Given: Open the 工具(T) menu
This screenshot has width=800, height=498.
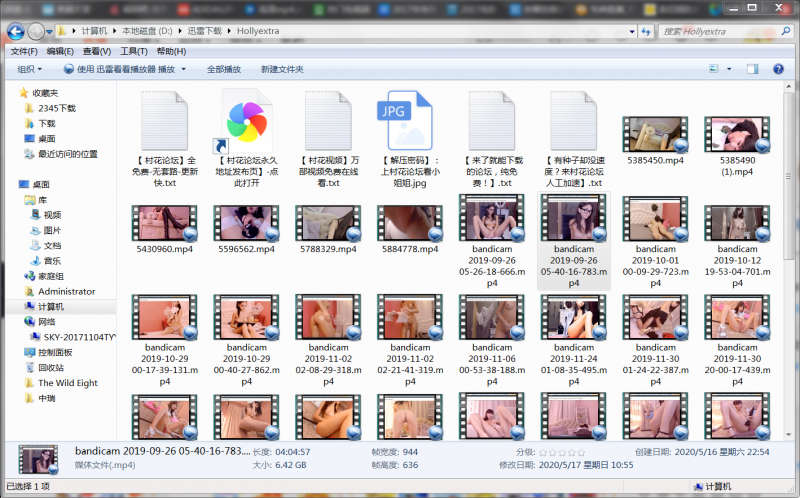Looking at the screenshot, I should point(134,51).
